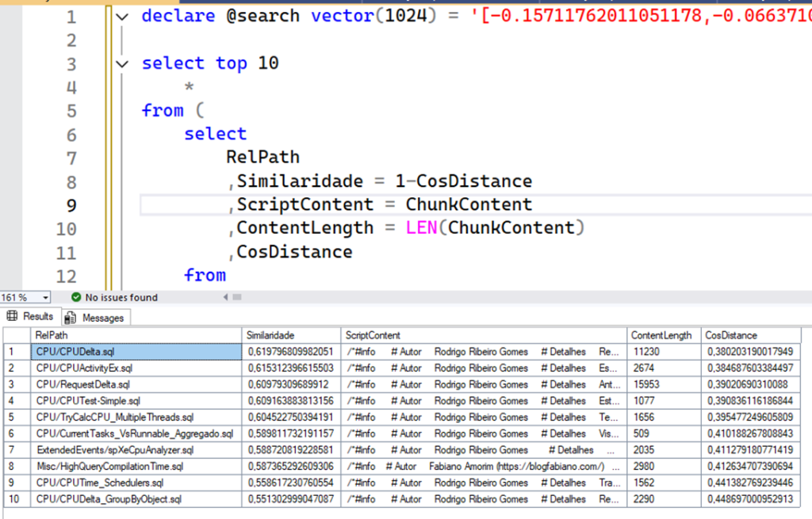This screenshot has width=812, height=519.
Task: Click the CosDistance column header
Action: coord(733,335)
